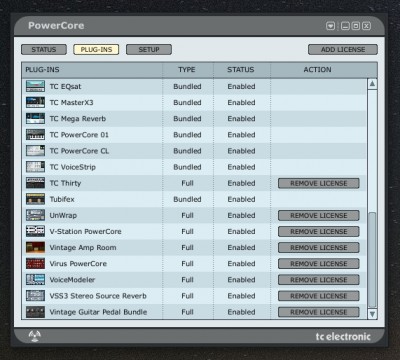Click the Tubifex plug-in thumbnail icon
The image size is (400, 360).
pyautogui.click(x=35, y=199)
